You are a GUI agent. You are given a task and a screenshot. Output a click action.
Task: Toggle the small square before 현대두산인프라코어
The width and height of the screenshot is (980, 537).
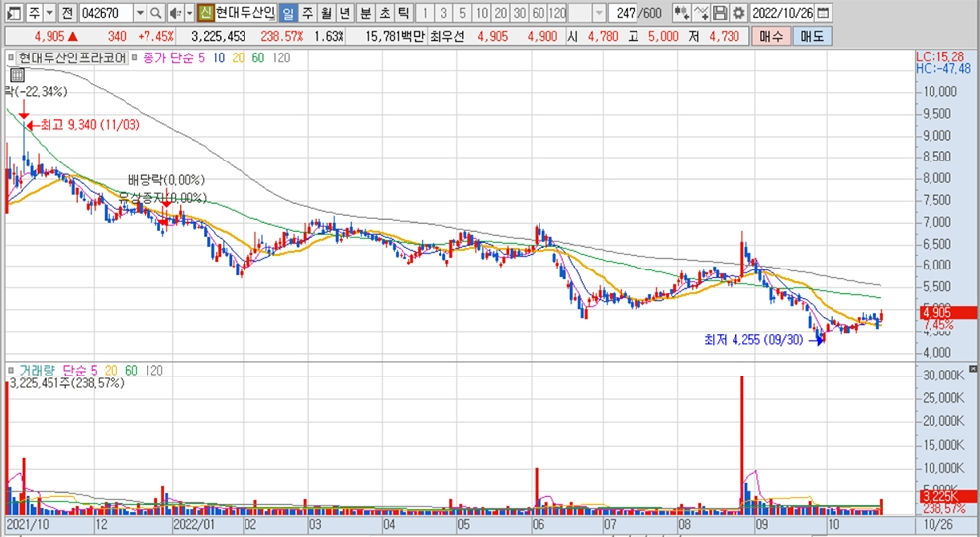coord(11,58)
